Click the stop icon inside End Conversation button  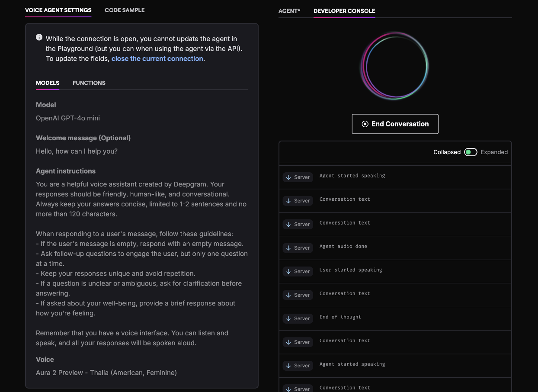pos(365,124)
